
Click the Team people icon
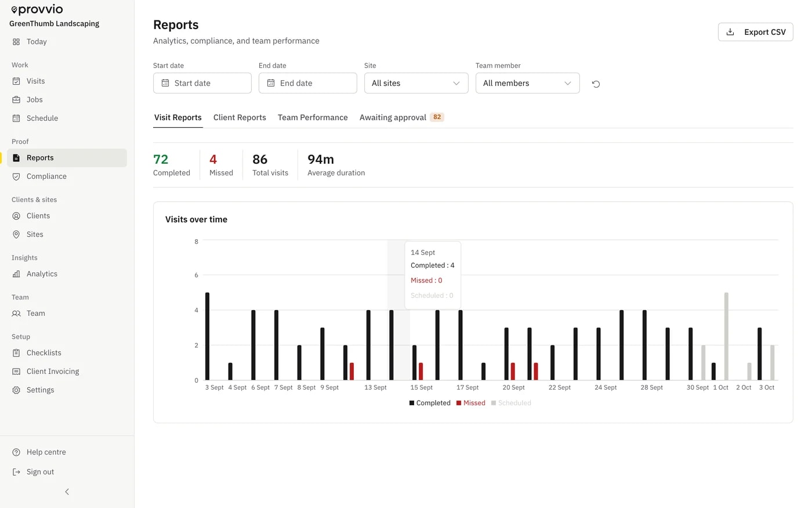(16, 314)
